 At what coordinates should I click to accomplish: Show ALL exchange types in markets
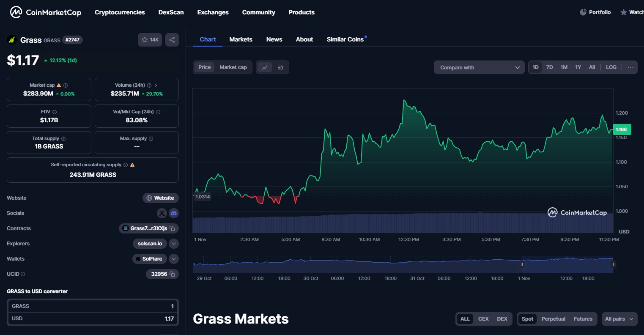click(465, 319)
